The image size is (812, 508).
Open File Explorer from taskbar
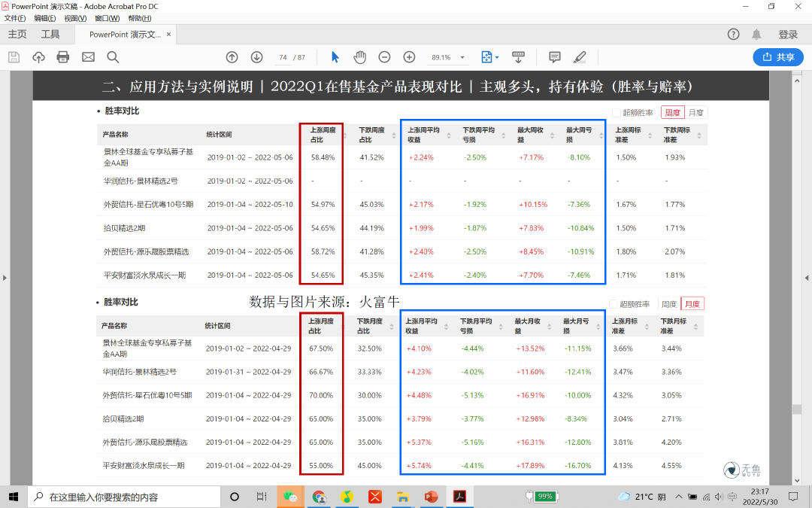point(403,497)
